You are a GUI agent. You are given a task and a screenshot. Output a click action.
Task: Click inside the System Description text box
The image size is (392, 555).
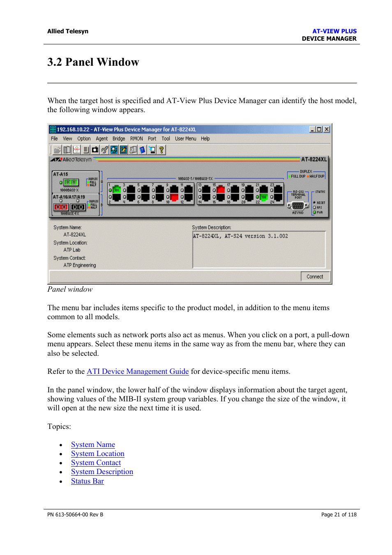tap(259, 250)
